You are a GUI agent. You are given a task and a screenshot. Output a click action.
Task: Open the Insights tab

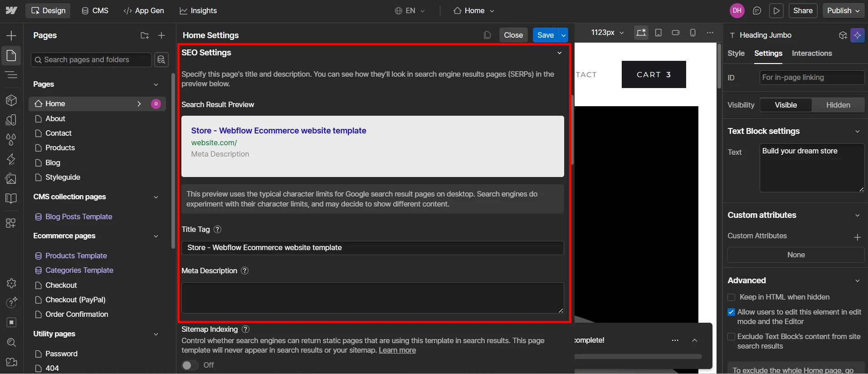(x=198, y=10)
